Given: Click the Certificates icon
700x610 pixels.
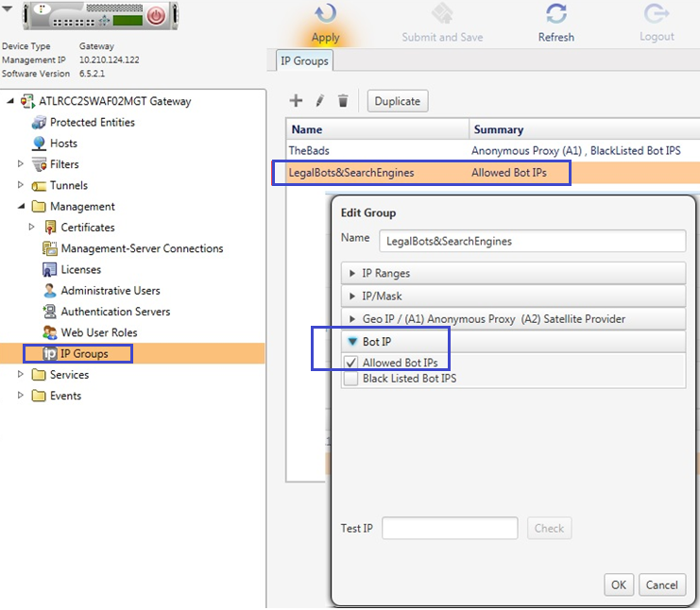Looking at the screenshot, I should [50, 228].
